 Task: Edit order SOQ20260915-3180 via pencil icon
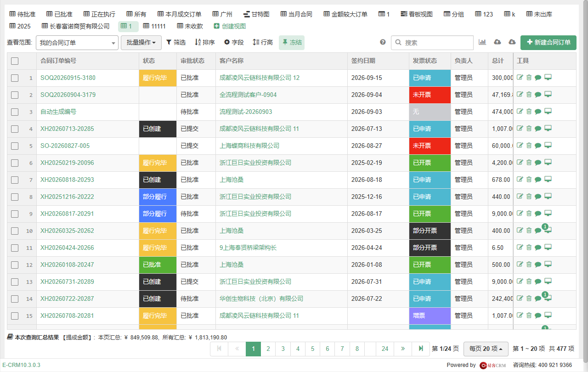click(x=520, y=78)
